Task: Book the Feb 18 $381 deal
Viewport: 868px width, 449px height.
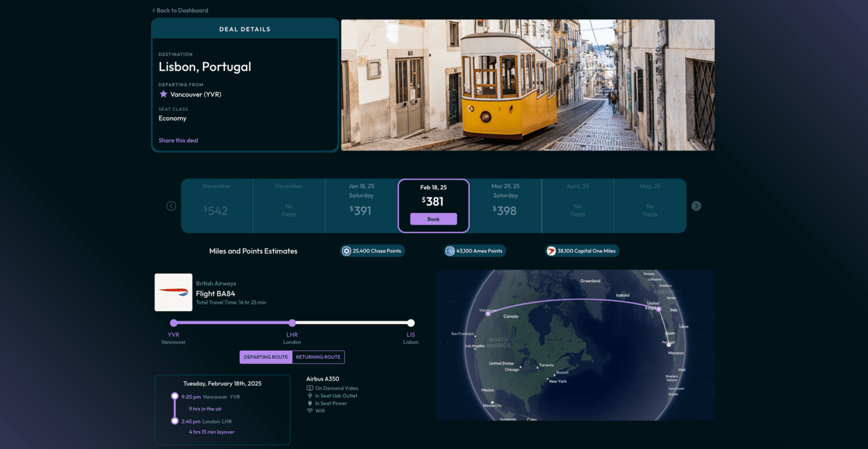Action: point(433,219)
